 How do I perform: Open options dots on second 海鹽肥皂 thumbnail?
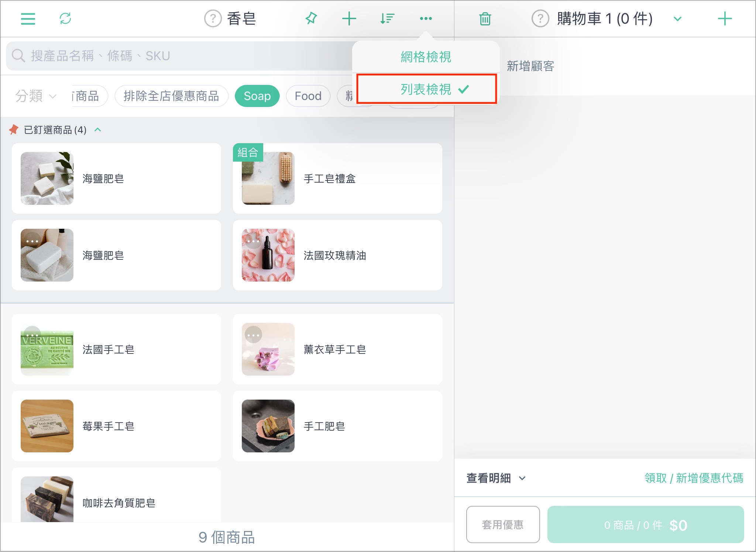(x=32, y=241)
